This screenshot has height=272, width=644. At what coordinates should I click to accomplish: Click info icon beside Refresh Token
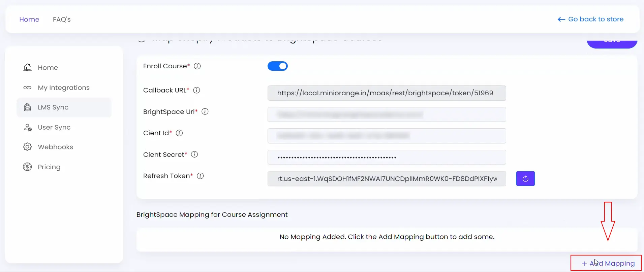click(200, 176)
